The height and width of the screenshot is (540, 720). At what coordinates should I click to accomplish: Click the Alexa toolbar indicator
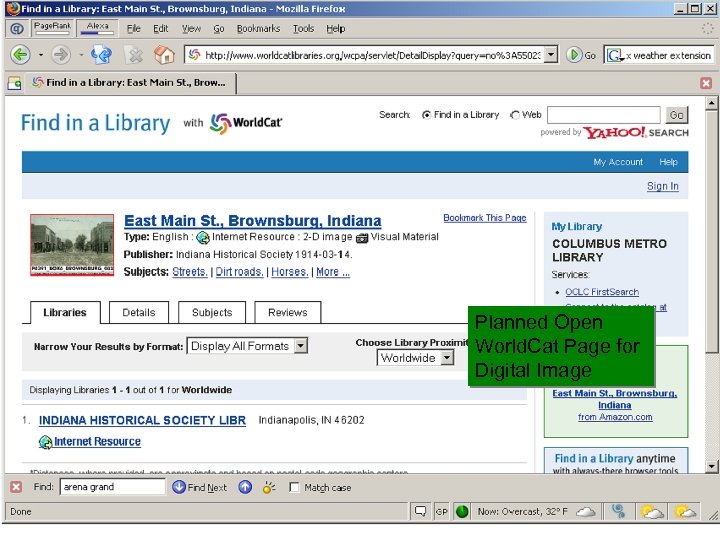point(97,28)
